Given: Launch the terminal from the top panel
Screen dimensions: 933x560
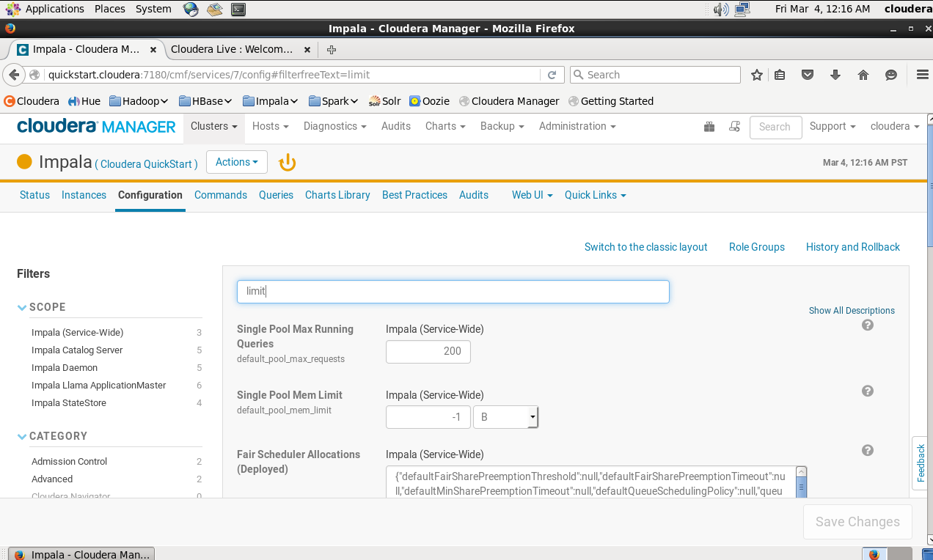Looking at the screenshot, I should pyautogui.click(x=238, y=9).
